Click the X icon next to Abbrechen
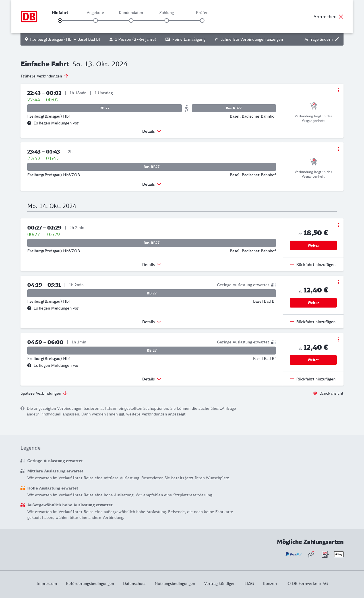This screenshot has width=364, height=598. click(x=341, y=17)
